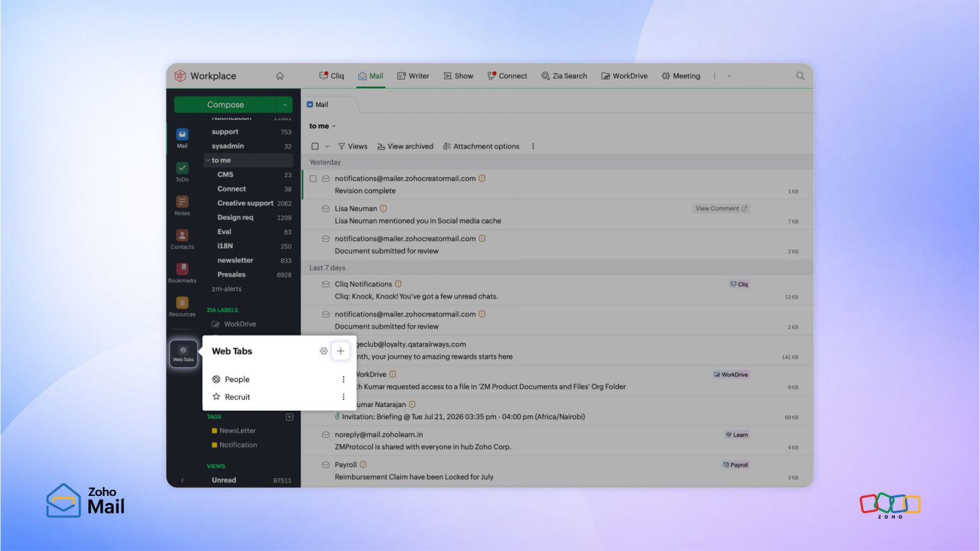Image resolution: width=980 pixels, height=551 pixels.
Task: Click the search magnifier icon
Action: [800, 76]
